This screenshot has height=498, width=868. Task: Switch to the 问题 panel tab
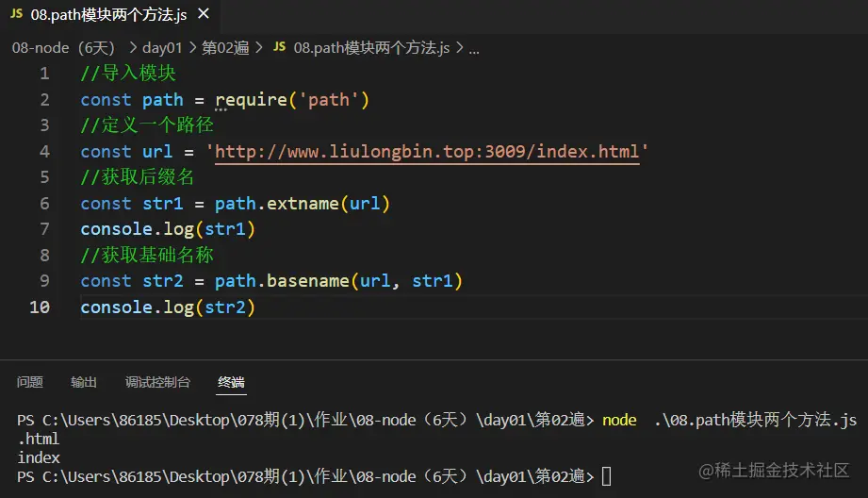30,382
